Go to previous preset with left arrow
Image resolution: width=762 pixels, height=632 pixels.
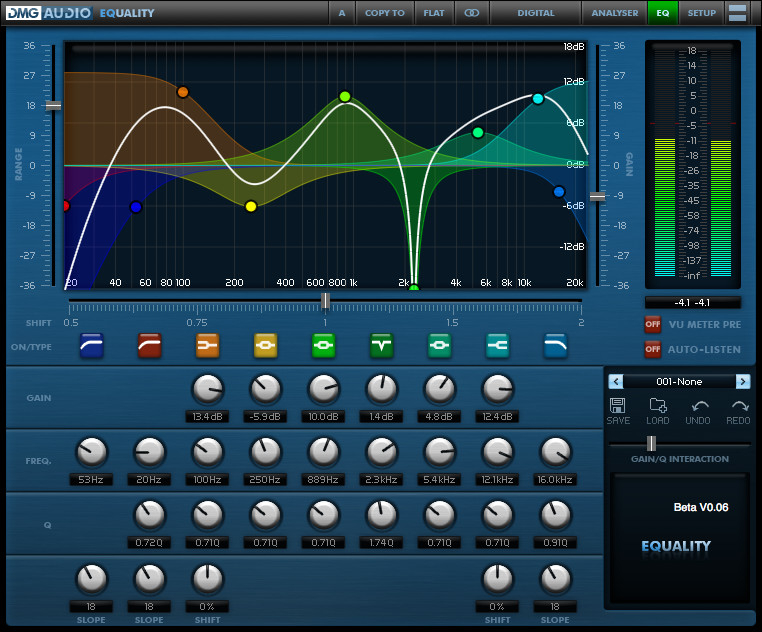pos(616,381)
